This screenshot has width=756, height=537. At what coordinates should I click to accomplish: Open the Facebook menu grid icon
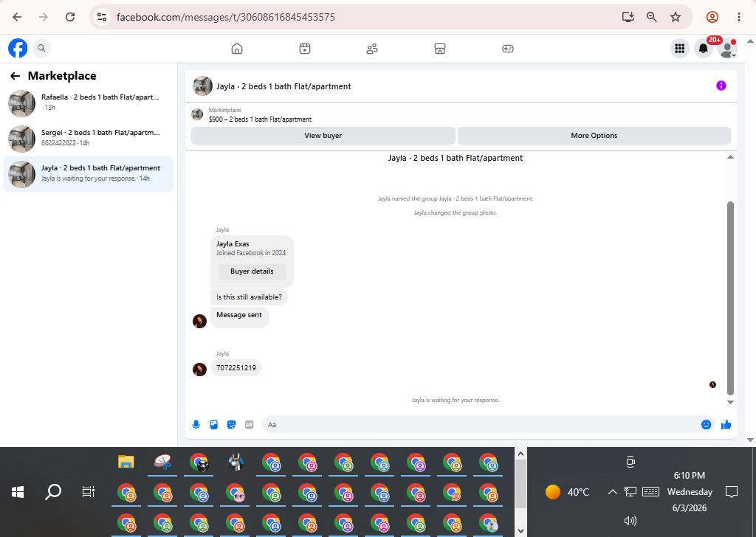pyautogui.click(x=680, y=48)
